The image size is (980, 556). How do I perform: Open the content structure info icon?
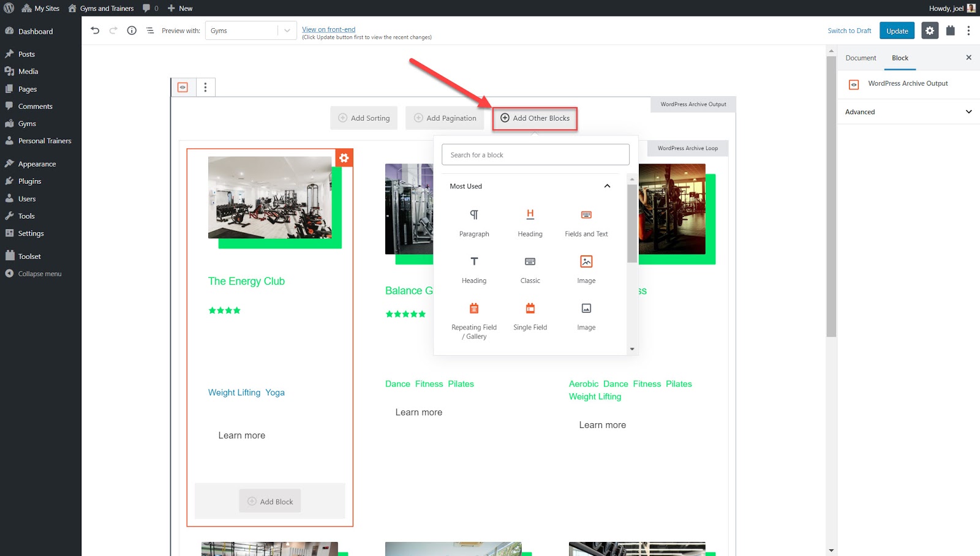132,31
